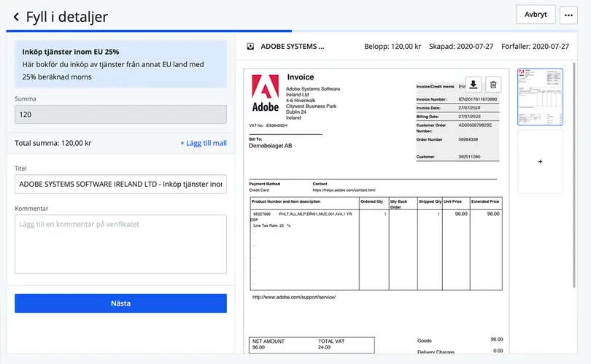Click the Total summa: 120,00 kr text

[53, 143]
